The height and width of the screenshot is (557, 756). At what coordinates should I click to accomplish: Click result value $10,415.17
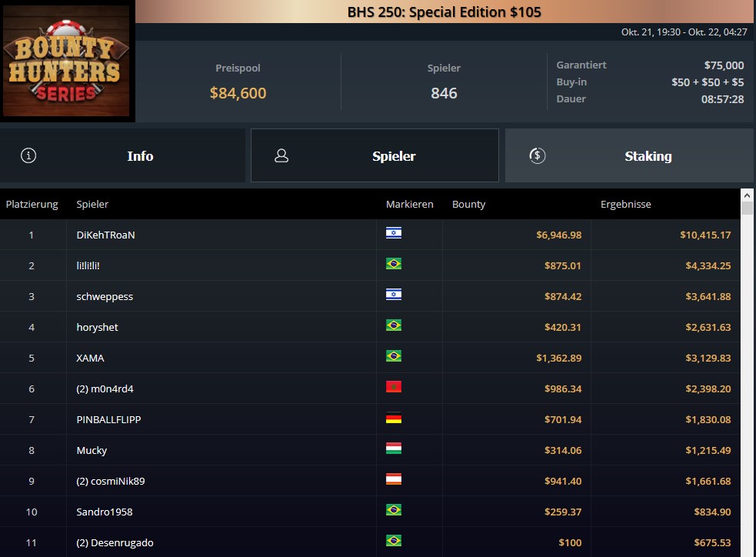coord(705,235)
